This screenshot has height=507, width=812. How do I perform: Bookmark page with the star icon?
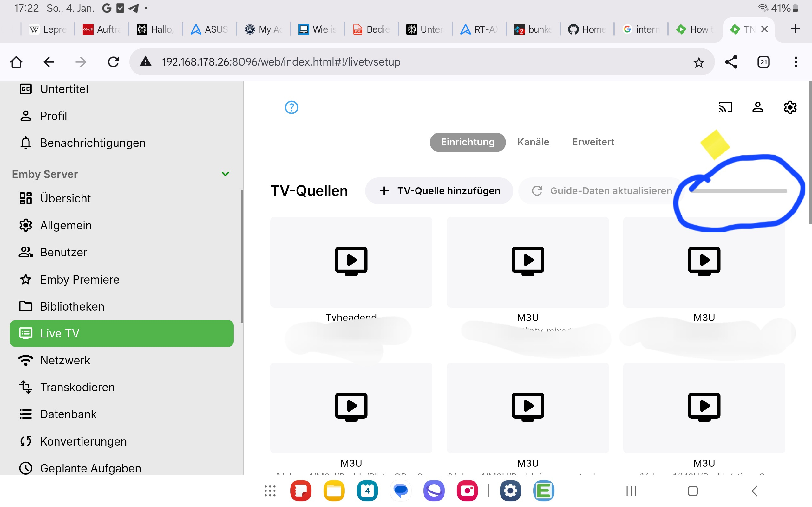698,62
